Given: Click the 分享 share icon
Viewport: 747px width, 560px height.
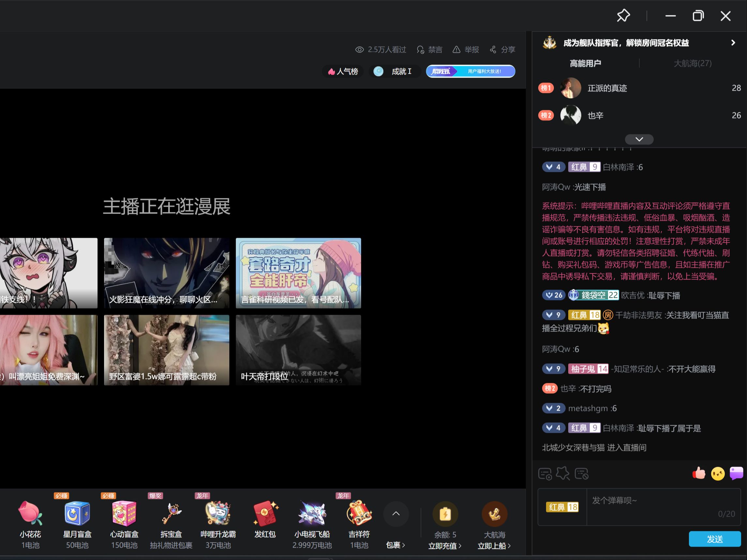Looking at the screenshot, I should 493,50.
